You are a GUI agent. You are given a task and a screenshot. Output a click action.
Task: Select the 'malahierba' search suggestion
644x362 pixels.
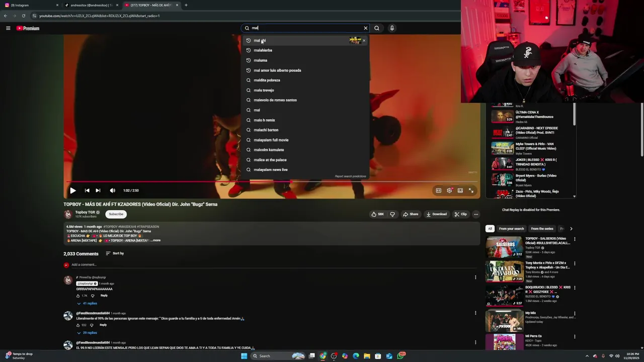pyautogui.click(x=305, y=50)
